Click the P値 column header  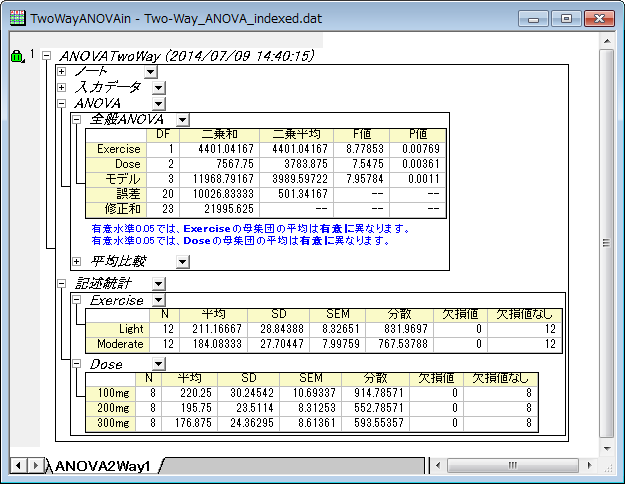click(x=418, y=135)
